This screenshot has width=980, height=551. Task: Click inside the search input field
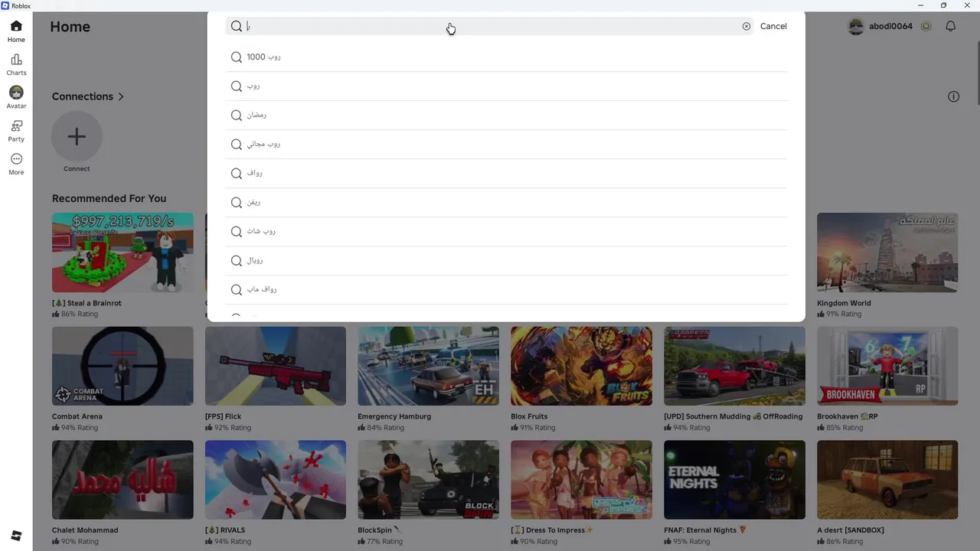coord(490,26)
